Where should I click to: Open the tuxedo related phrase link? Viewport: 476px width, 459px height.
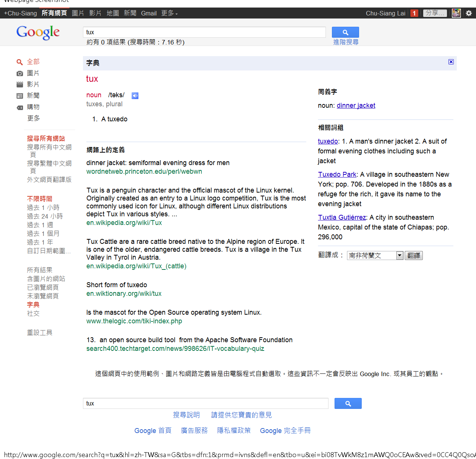pyautogui.click(x=328, y=141)
